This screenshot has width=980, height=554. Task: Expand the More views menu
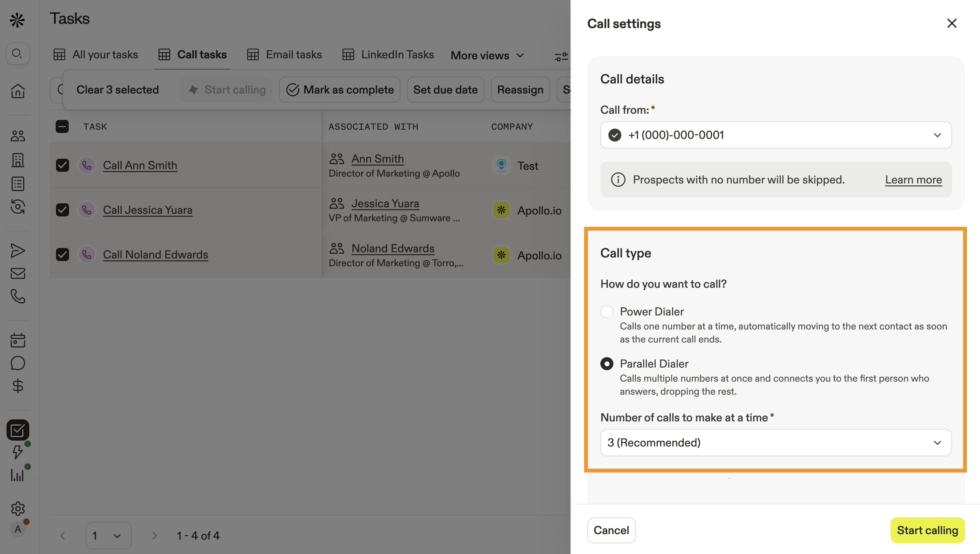[x=487, y=56]
